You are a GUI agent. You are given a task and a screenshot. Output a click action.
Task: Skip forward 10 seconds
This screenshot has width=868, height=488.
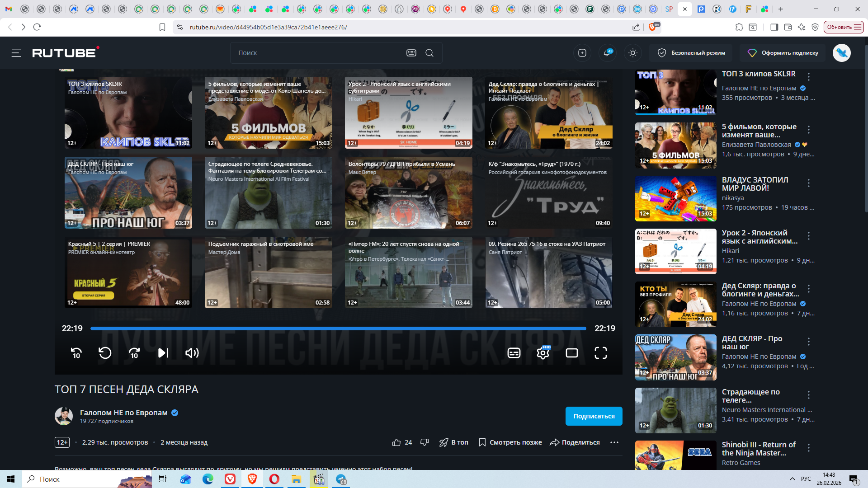point(134,353)
